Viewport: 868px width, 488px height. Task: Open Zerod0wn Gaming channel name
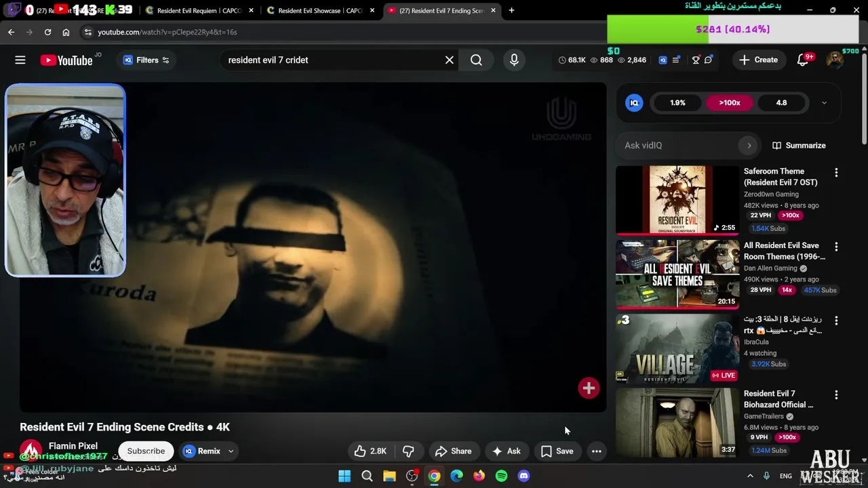(x=771, y=195)
